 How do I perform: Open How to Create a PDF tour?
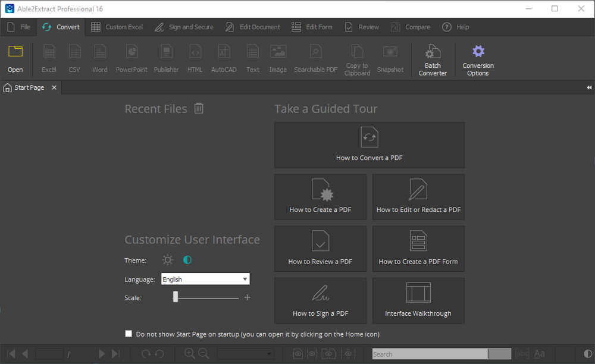click(320, 197)
